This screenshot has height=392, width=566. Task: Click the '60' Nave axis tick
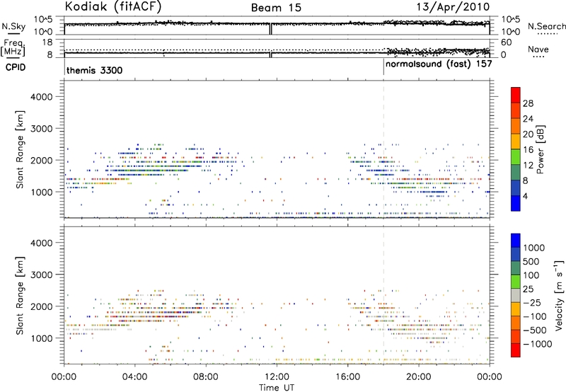click(507, 42)
